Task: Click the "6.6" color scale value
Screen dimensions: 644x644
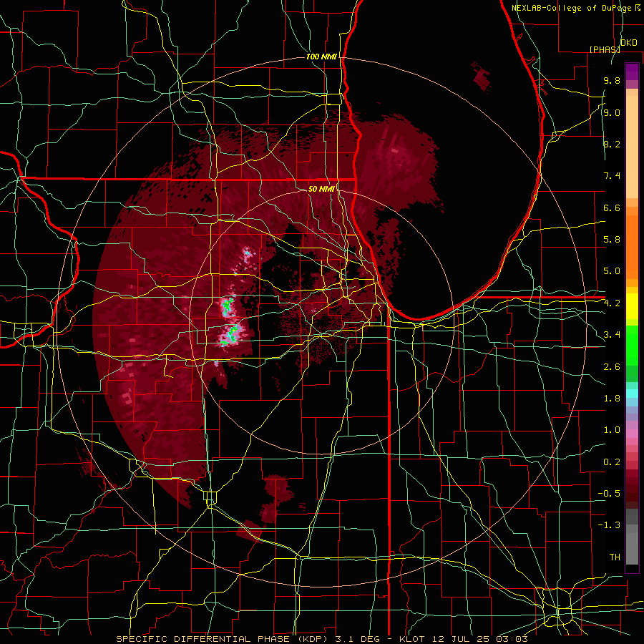Action: pos(612,208)
